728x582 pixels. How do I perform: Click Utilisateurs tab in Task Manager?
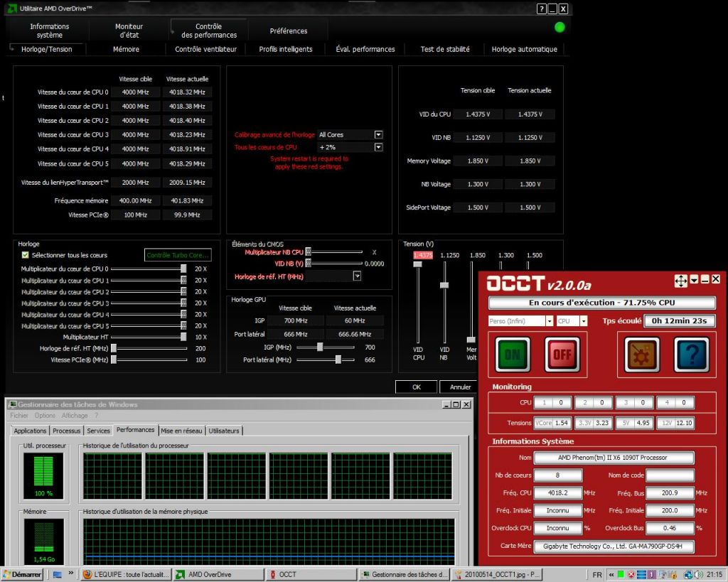[x=224, y=431]
